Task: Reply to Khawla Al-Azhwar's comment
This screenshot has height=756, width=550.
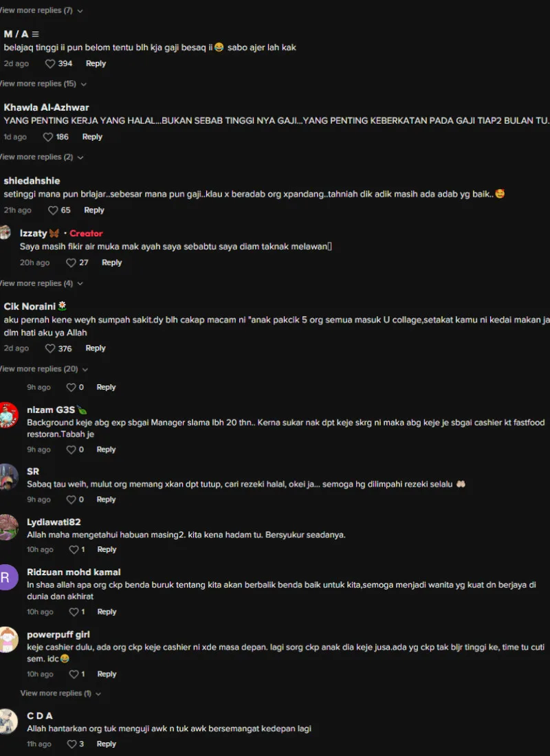Action: 92,137
